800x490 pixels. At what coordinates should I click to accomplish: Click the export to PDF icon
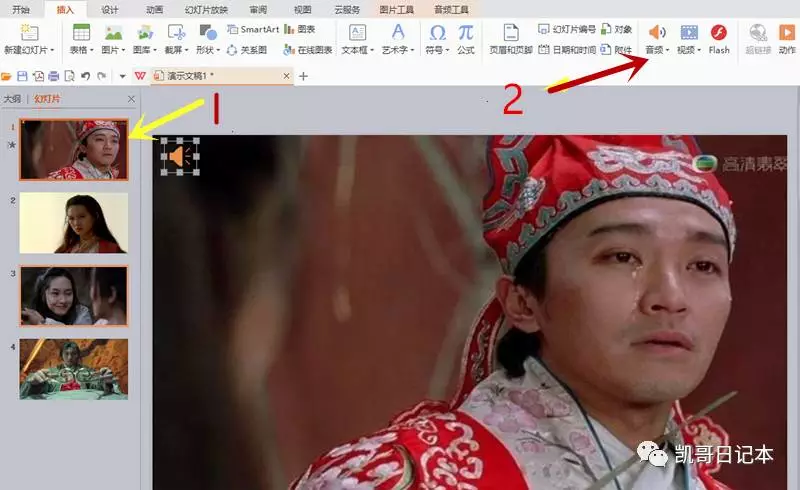38,77
